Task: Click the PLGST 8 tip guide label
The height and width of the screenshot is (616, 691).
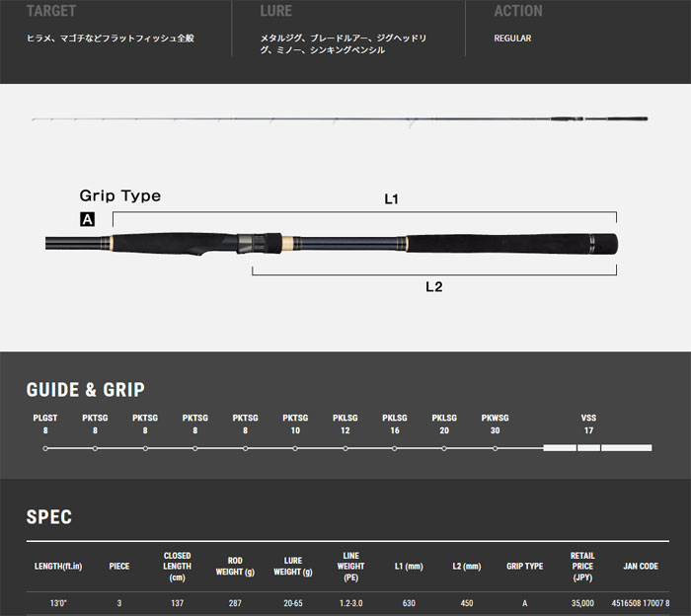Action: (45, 423)
